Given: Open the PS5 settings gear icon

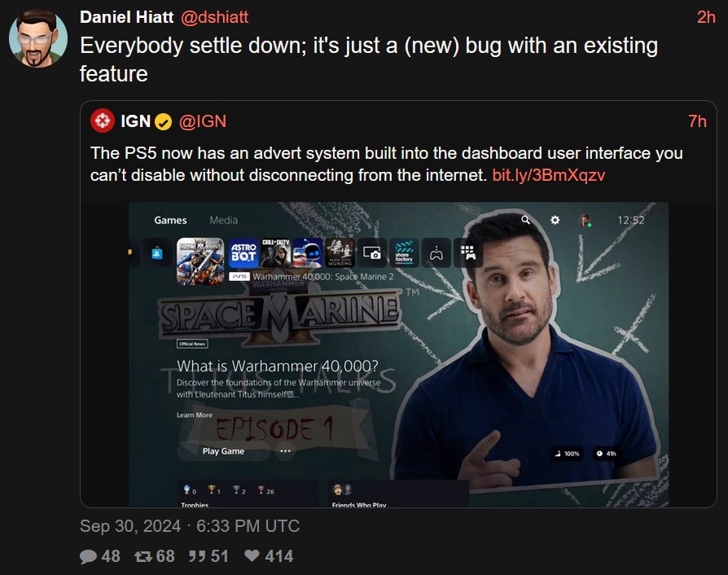Looking at the screenshot, I should (x=555, y=220).
